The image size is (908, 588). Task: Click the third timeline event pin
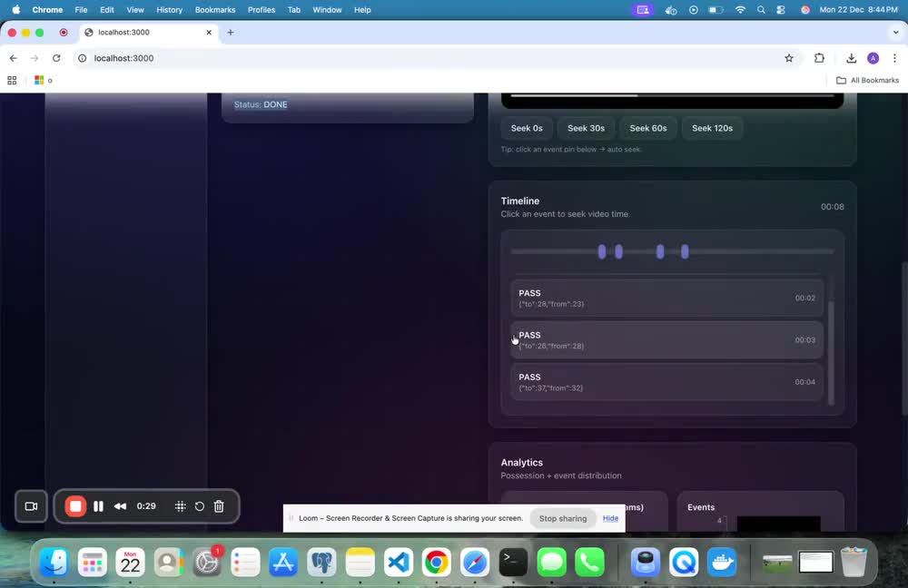[659, 251]
